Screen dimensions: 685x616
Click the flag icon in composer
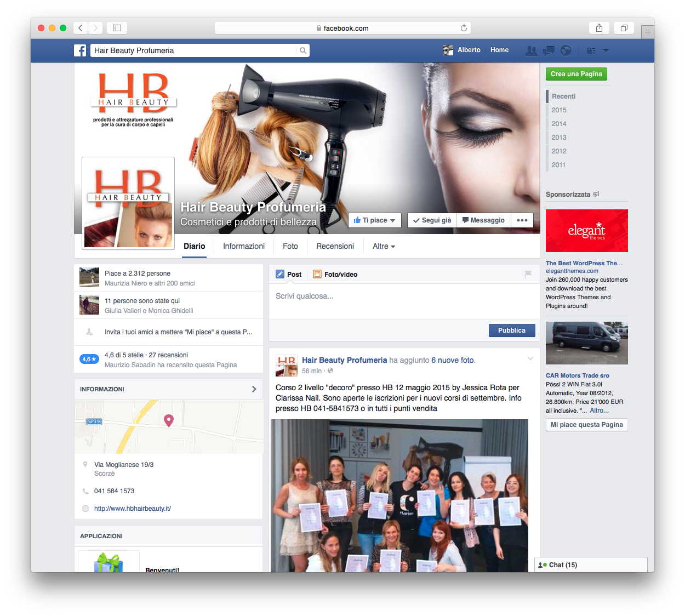point(528,273)
